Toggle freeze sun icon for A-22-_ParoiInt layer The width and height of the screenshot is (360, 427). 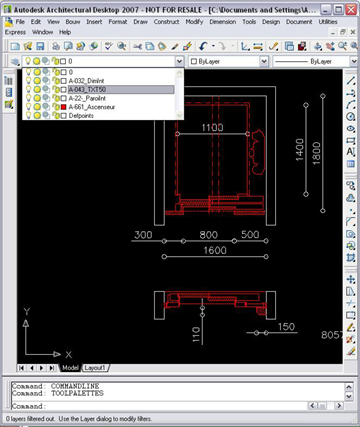[x=37, y=98]
